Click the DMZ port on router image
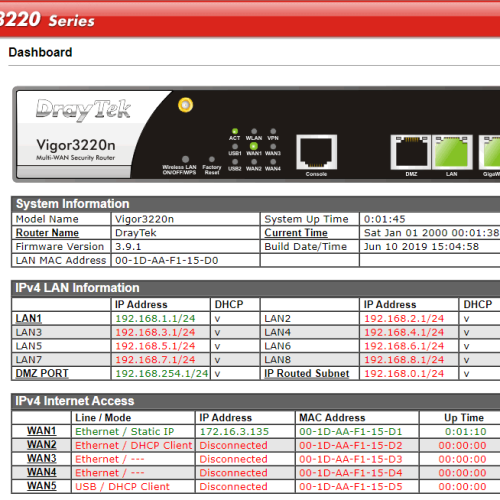 (411, 152)
